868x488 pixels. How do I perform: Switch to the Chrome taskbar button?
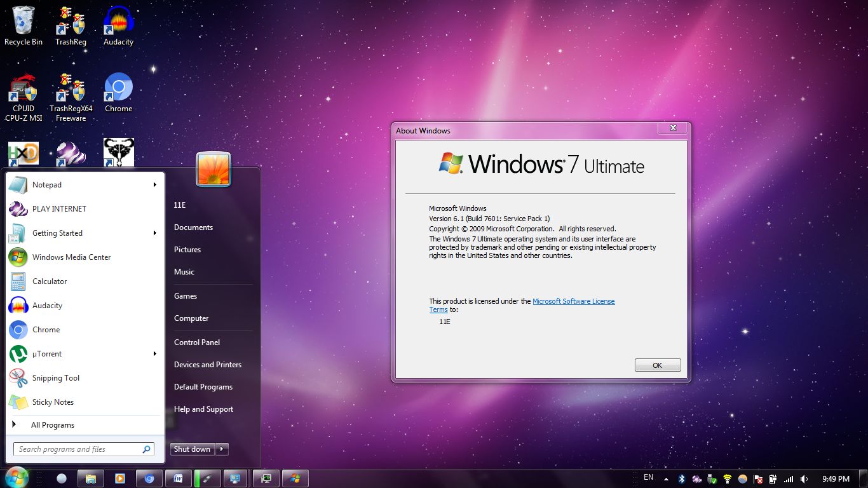[149, 478]
